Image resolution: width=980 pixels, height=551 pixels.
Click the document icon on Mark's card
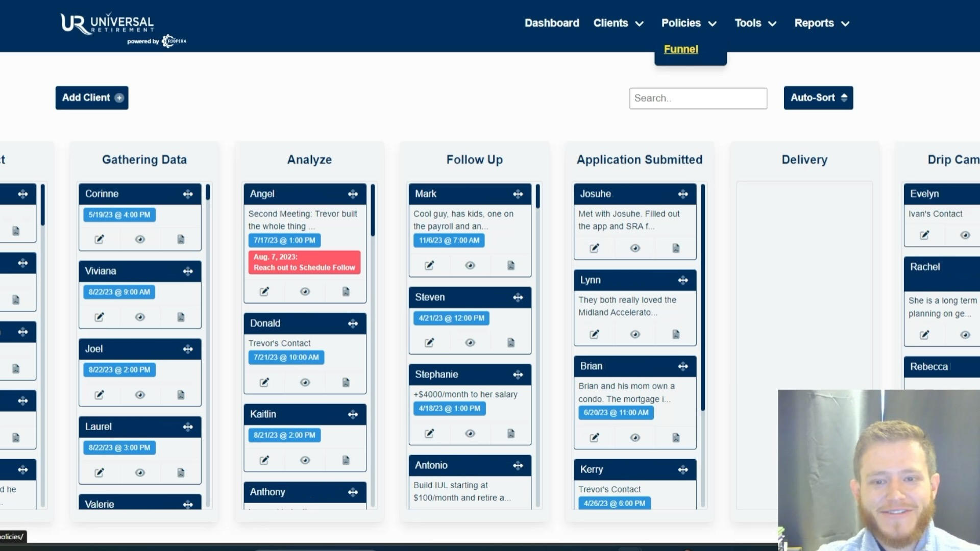[x=511, y=264]
